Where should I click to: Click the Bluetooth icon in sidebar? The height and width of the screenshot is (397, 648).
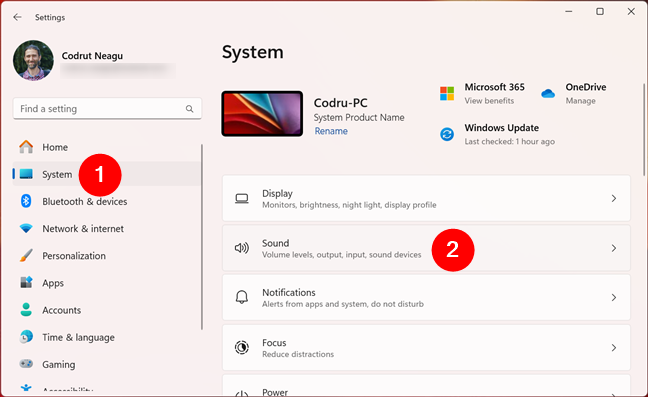point(26,201)
